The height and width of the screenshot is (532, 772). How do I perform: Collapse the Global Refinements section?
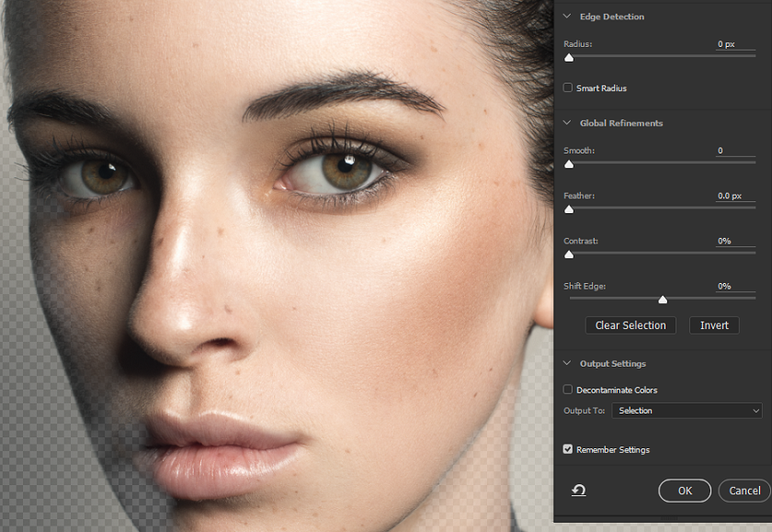pos(567,123)
